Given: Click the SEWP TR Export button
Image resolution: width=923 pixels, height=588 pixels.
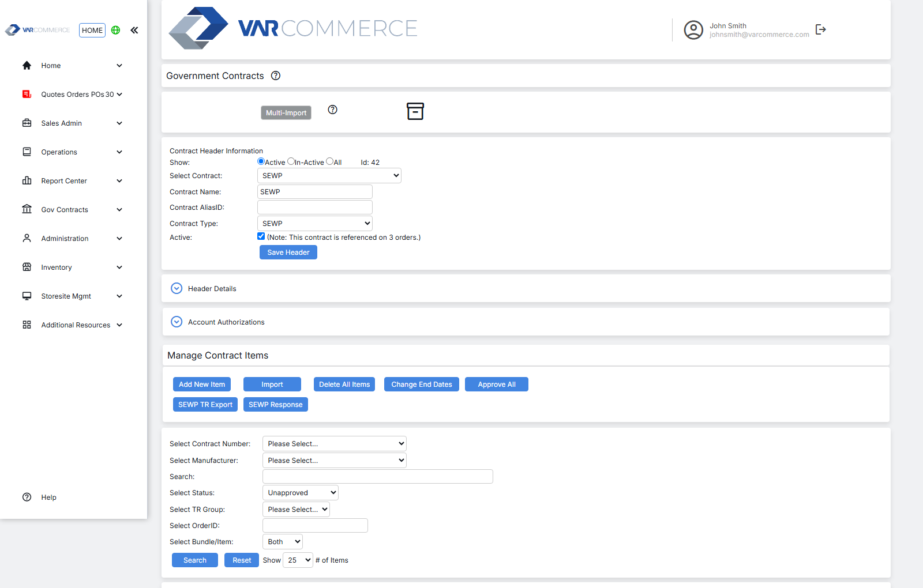Looking at the screenshot, I should point(205,405).
